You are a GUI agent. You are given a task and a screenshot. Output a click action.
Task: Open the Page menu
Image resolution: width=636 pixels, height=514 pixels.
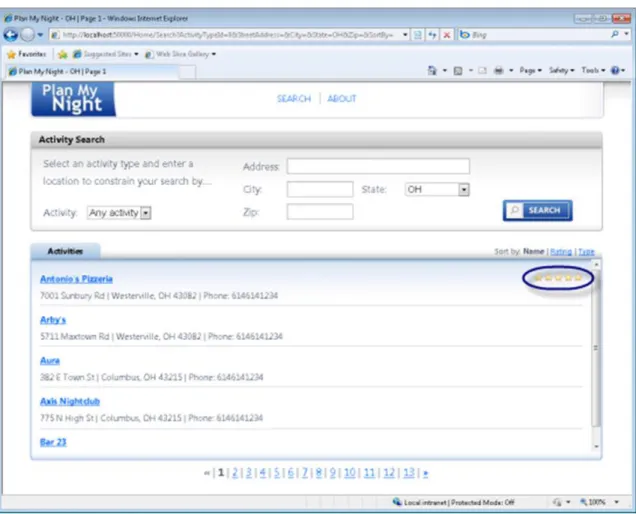[531, 71]
